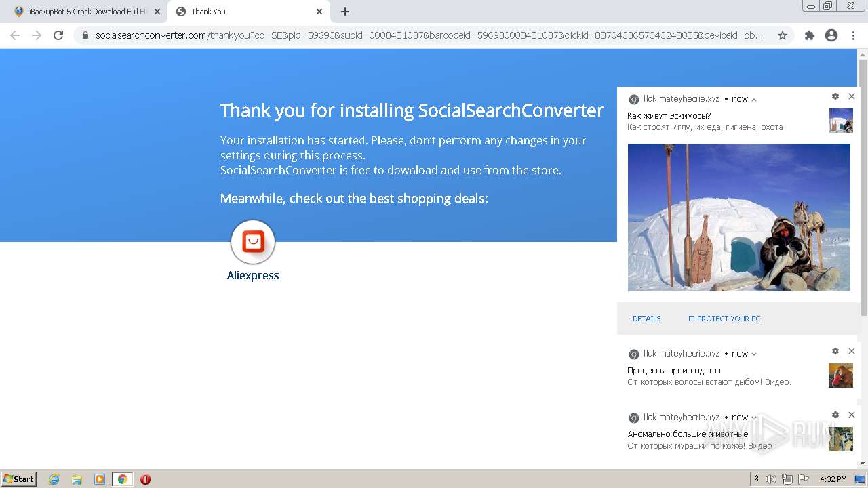Bookmark this page with the star
Screen dimensions: 868x488
tap(783, 35)
